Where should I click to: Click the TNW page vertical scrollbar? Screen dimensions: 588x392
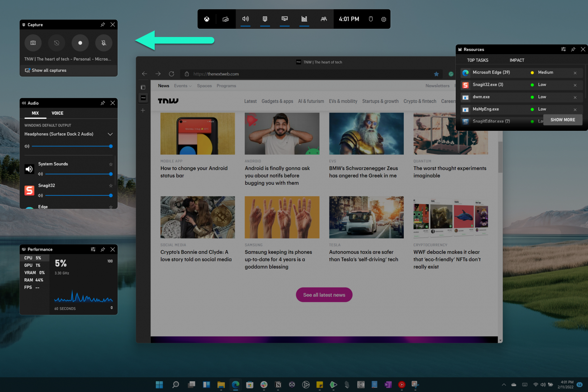(500, 157)
